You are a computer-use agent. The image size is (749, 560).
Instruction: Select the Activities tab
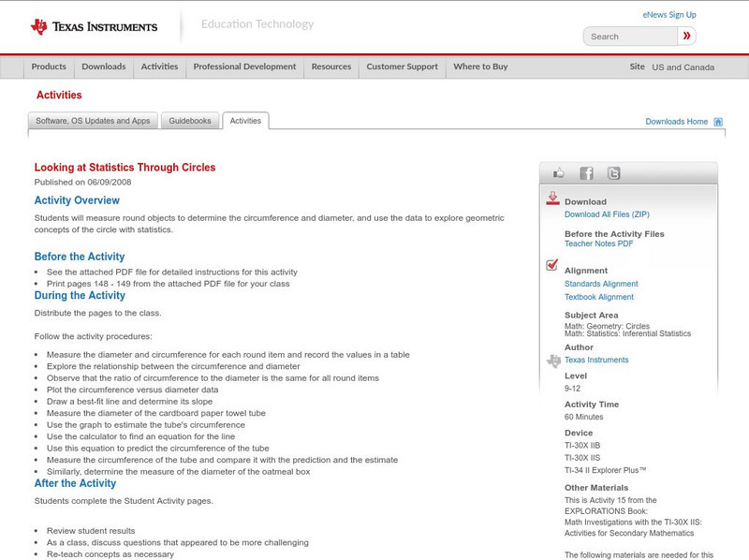[x=245, y=121]
